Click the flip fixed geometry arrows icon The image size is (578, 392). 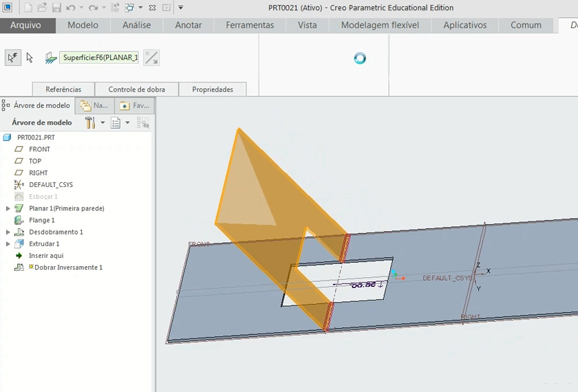[x=151, y=58]
